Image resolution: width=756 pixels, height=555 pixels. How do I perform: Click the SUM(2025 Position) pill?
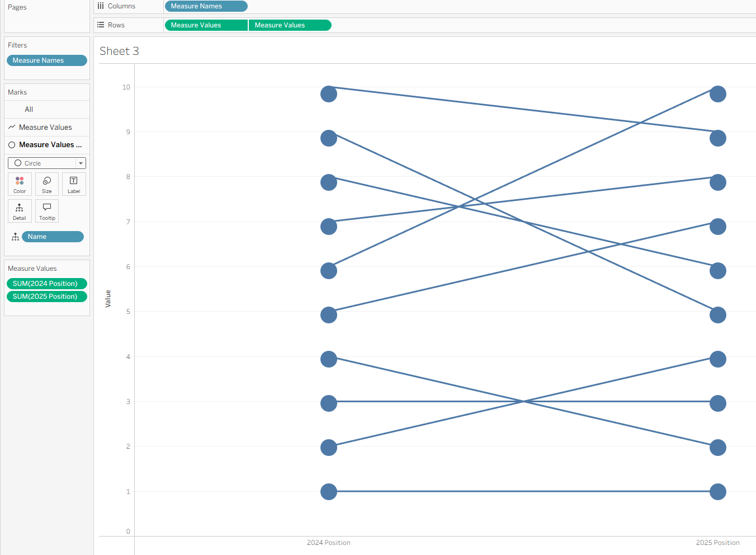47,297
